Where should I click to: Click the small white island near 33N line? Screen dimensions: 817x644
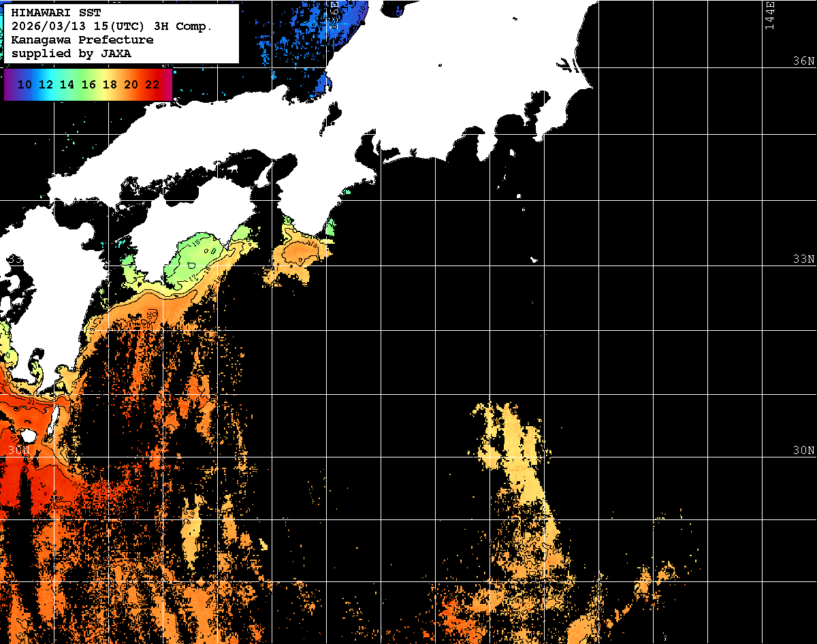pyautogui.click(x=534, y=259)
